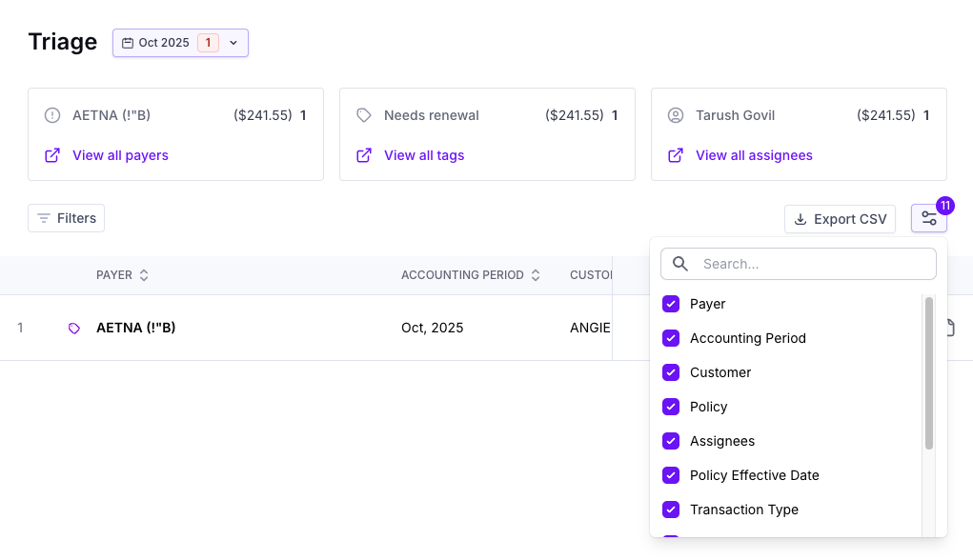
Task: Open the Oct 2025 period dropdown
Action: (x=180, y=43)
